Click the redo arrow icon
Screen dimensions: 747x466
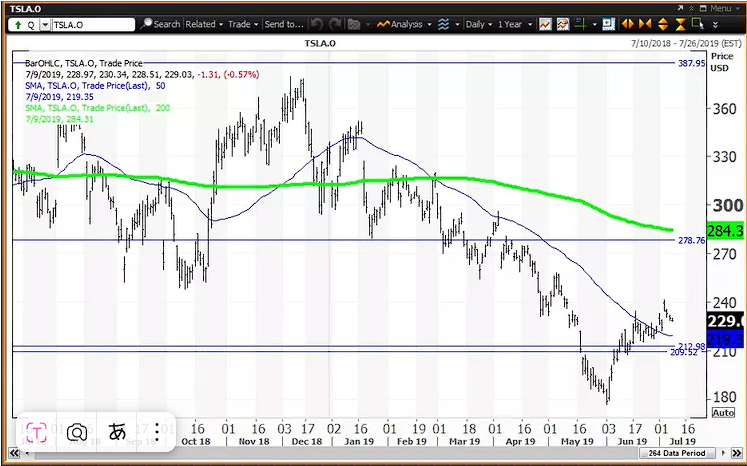coord(336,23)
